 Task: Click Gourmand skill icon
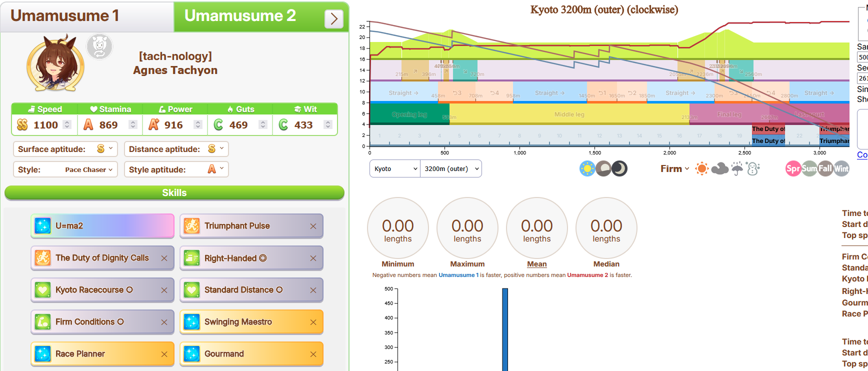pyautogui.click(x=191, y=354)
